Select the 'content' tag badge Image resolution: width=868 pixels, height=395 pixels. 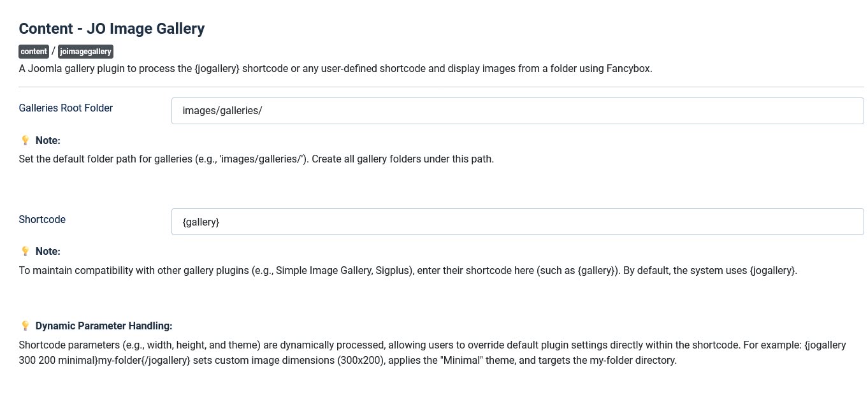coord(33,52)
